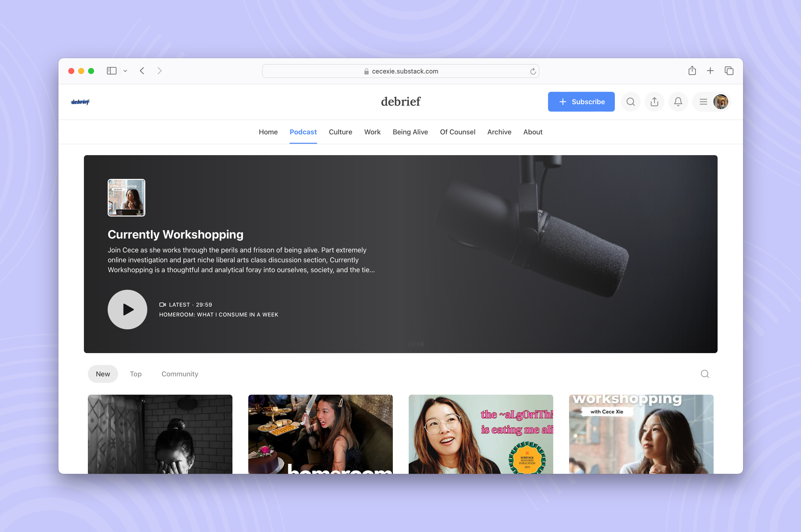Select the Culture tab in navigation
801x532 pixels.
click(x=340, y=132)
